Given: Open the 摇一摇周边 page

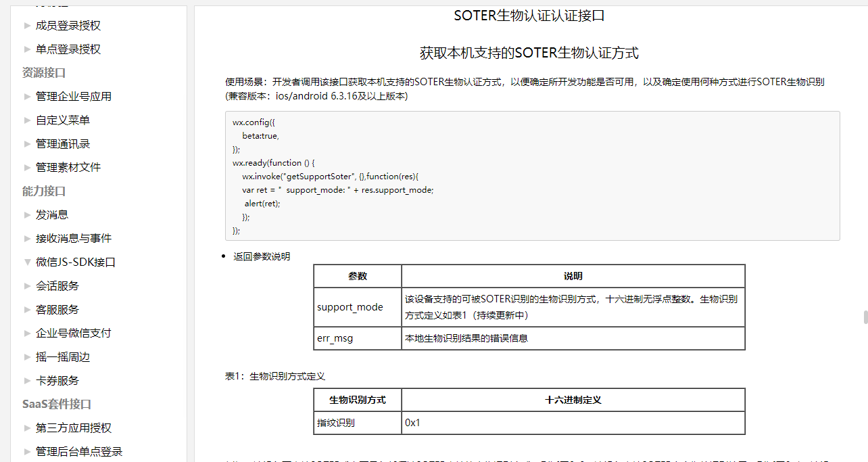Looking at the screenshot, I should [x=63, y=357].
